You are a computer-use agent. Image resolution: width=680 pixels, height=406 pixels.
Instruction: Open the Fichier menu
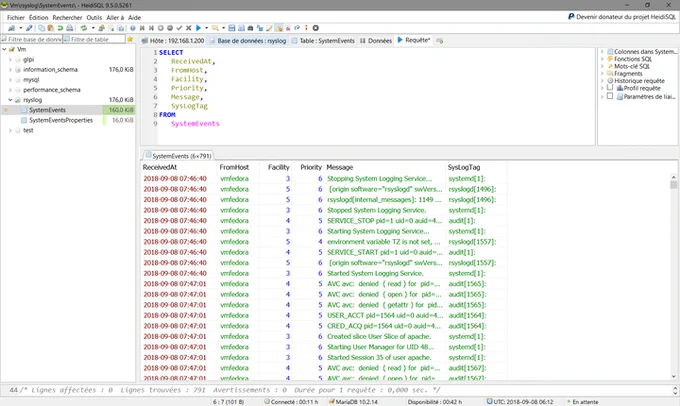(x=16, y=18)
